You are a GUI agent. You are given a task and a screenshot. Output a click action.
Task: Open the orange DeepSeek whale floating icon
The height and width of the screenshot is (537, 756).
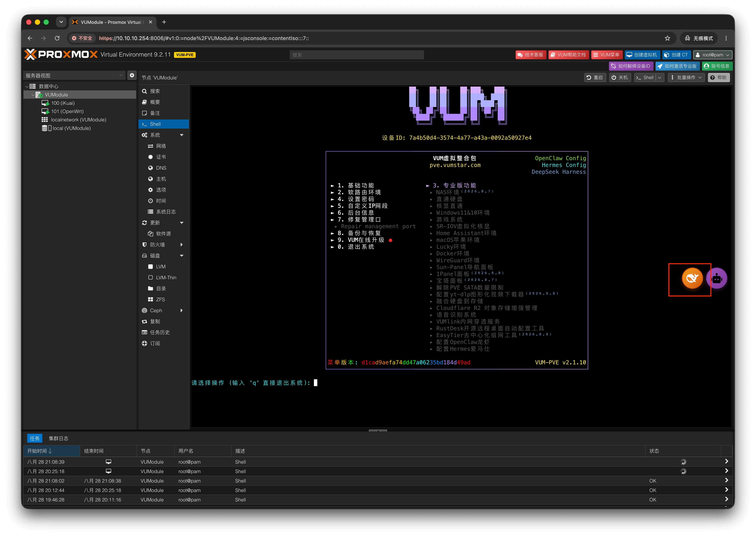point(692,278)
